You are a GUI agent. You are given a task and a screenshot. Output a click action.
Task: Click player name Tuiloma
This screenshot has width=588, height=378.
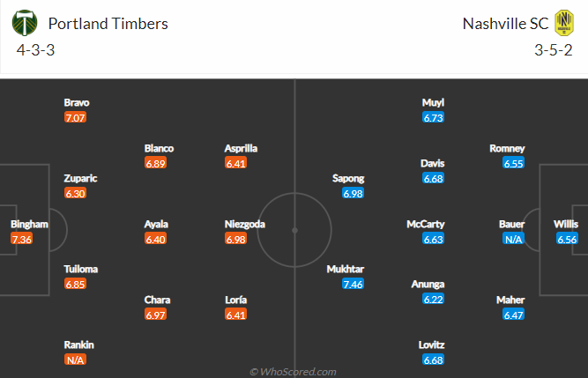[x=80, y=269]
